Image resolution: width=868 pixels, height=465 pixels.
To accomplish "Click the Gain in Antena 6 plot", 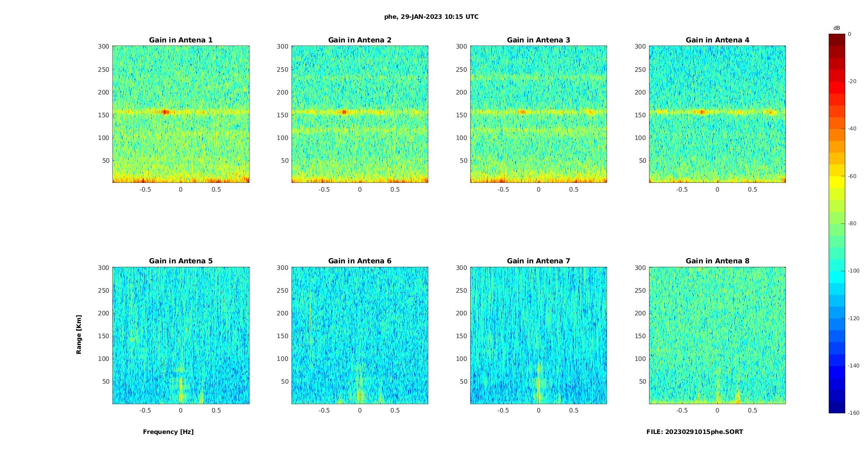I will click(360, 336).
